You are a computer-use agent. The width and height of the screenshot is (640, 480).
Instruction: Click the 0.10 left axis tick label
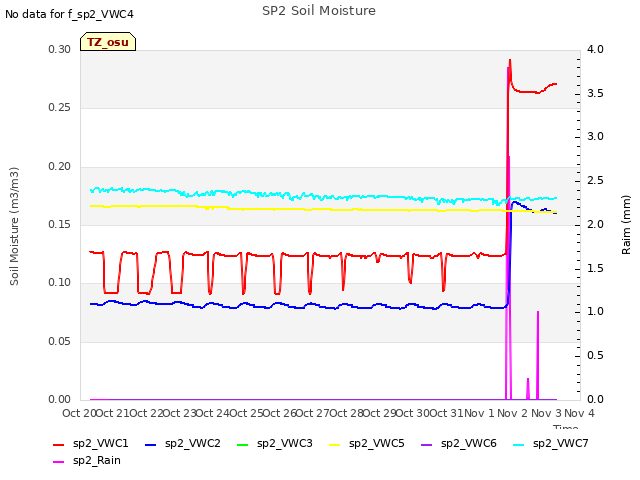click(x=60, y=283)
